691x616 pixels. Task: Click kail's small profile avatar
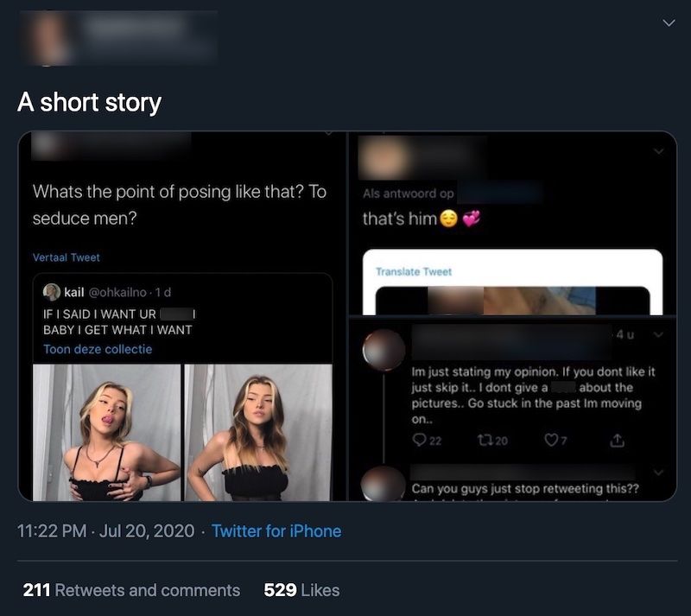[52, 291]
